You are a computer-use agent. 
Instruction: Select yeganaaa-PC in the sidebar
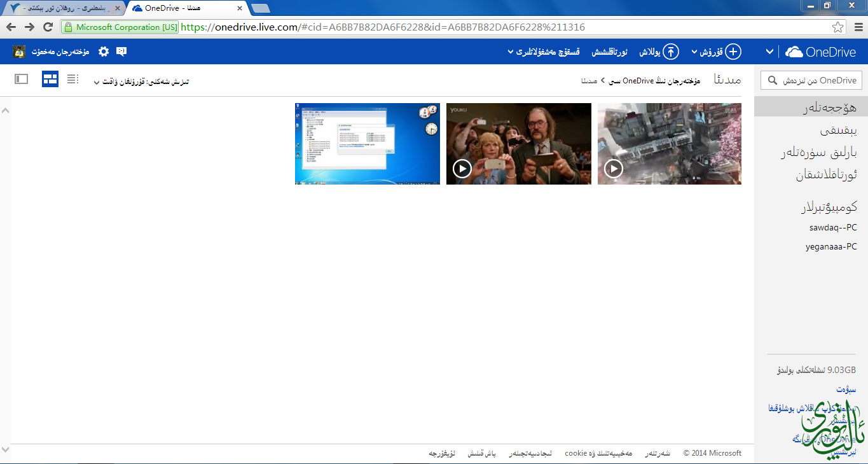tap(831, 246)
